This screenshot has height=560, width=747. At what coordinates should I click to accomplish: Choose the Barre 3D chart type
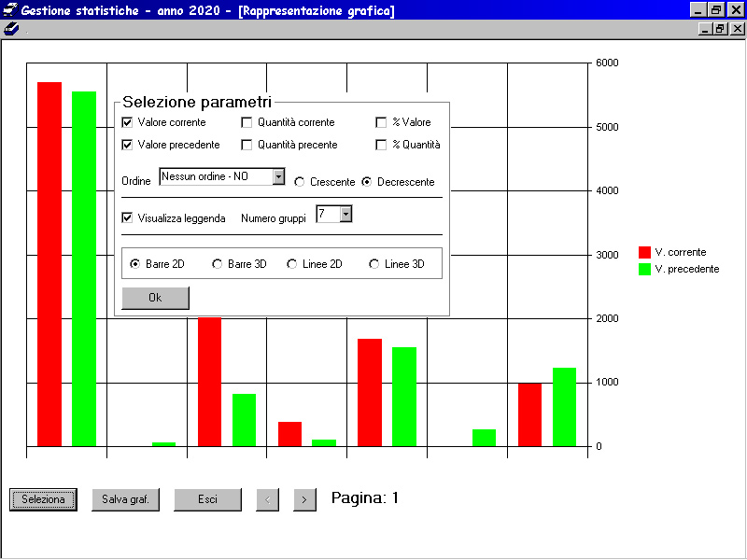pyautogui.click(x=218, y=264)
